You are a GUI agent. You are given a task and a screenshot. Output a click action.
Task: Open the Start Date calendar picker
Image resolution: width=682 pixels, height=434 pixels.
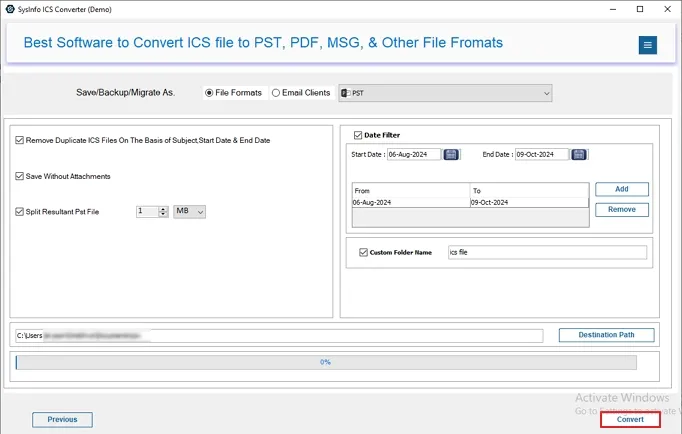(451, 154)
